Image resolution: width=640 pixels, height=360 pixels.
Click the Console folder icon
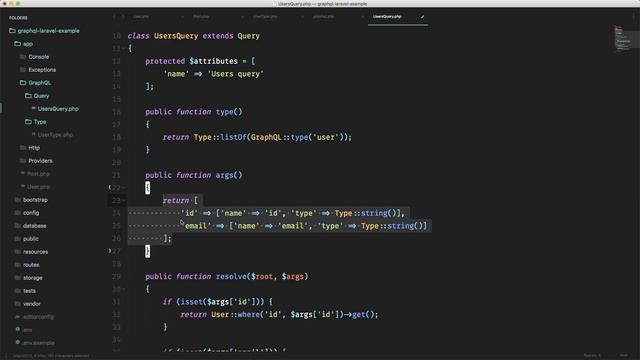coord(23,57)
